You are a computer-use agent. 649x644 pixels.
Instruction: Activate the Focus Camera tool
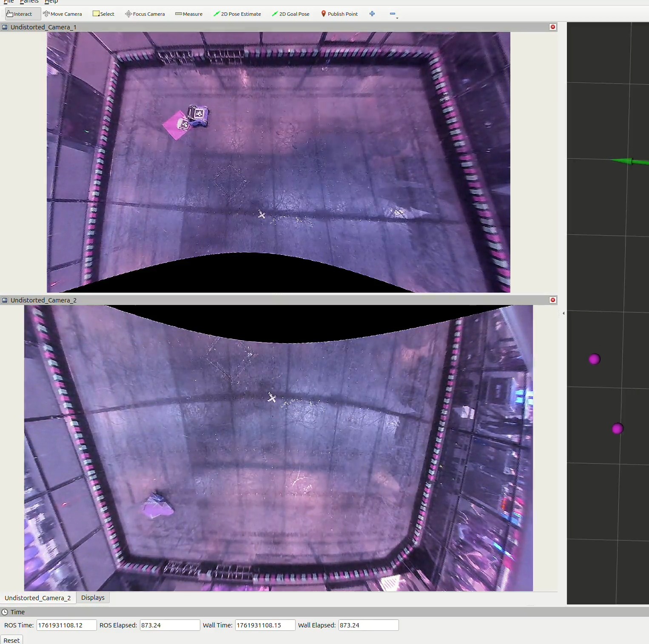click(x=145, y=14)
